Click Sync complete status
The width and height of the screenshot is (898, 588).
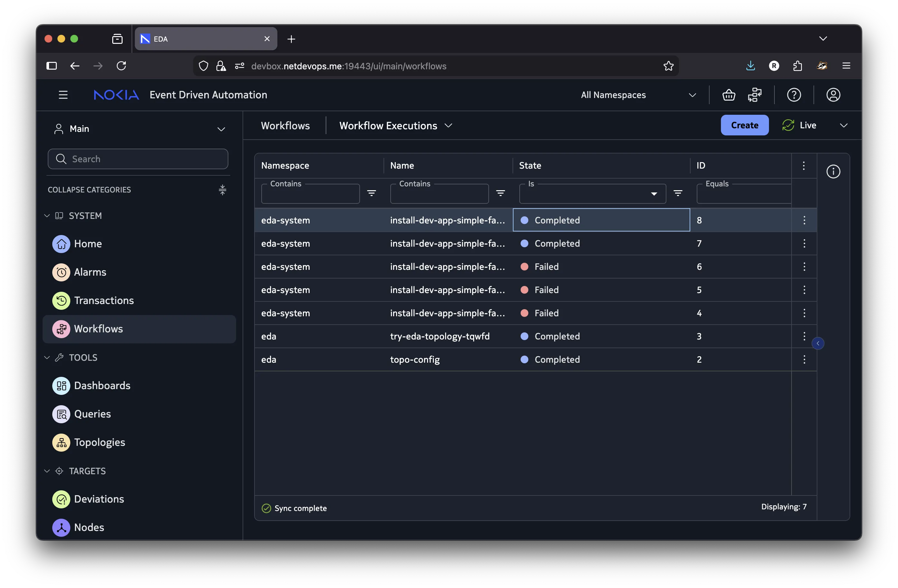pyautogui.click(x=294, y=508)
